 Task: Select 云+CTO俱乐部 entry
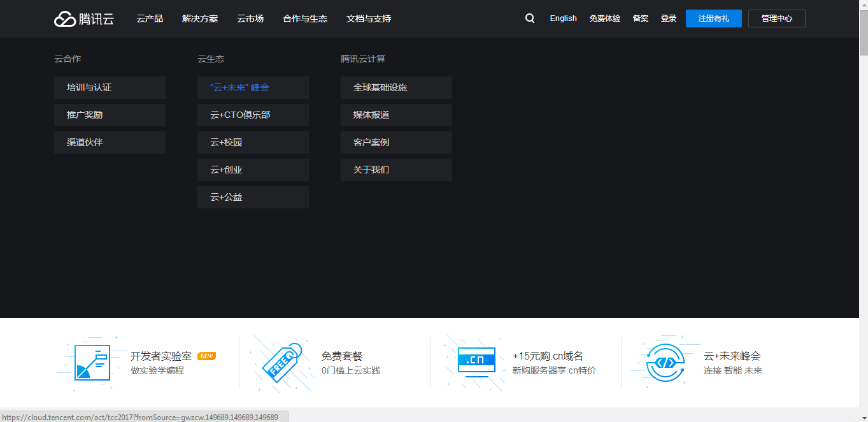tap(253, 115)
